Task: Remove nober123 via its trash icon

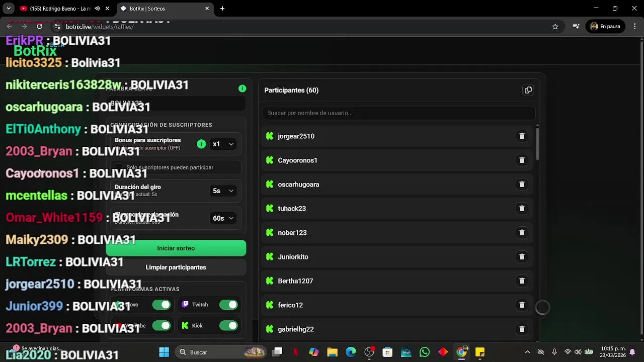Action: (x=522, y=233)
